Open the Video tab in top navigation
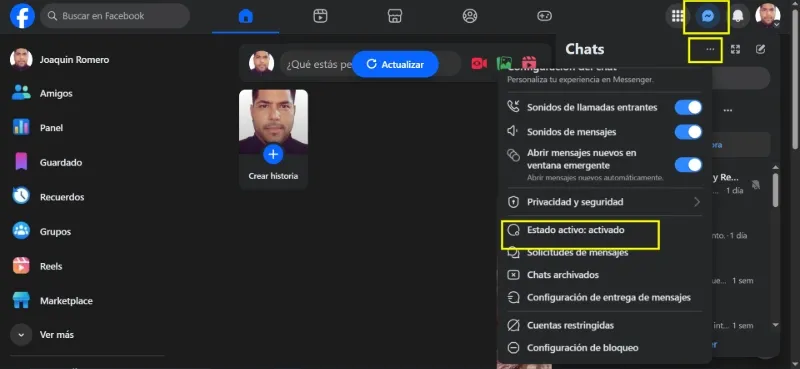 click(320, 16)
